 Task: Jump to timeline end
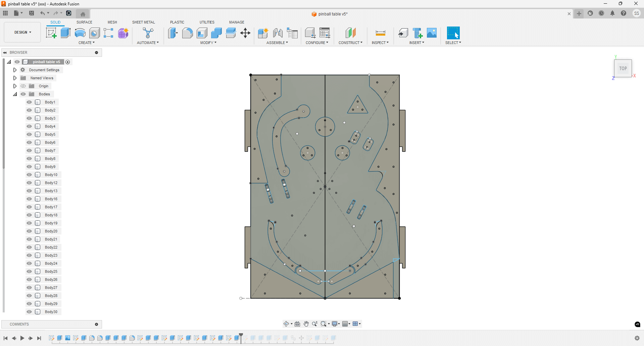point(39,338)
